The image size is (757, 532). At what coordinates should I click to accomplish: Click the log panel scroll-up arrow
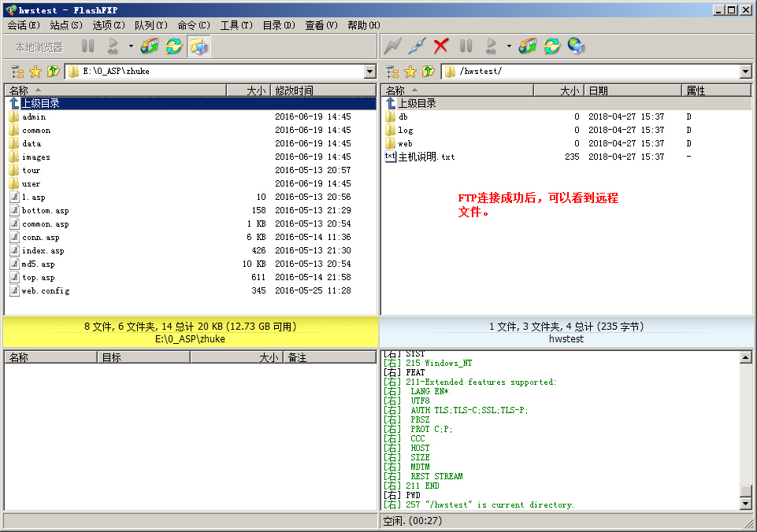746,357
